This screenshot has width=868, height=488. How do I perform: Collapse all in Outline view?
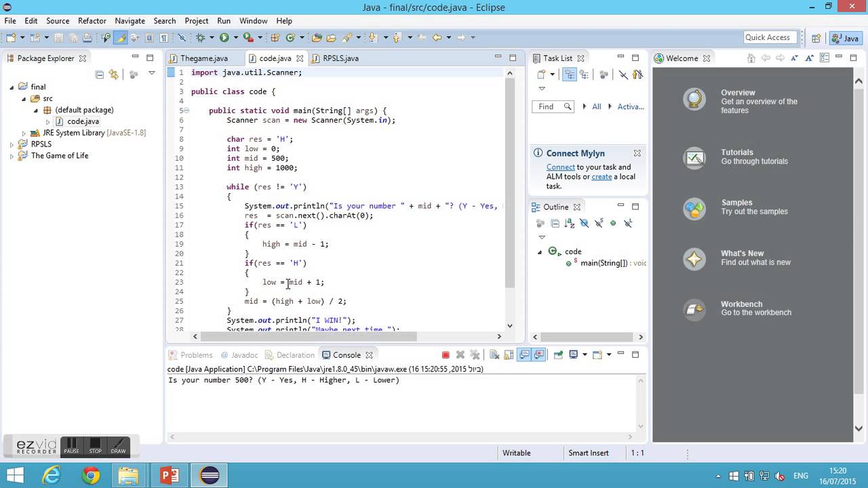coord(555,223)
